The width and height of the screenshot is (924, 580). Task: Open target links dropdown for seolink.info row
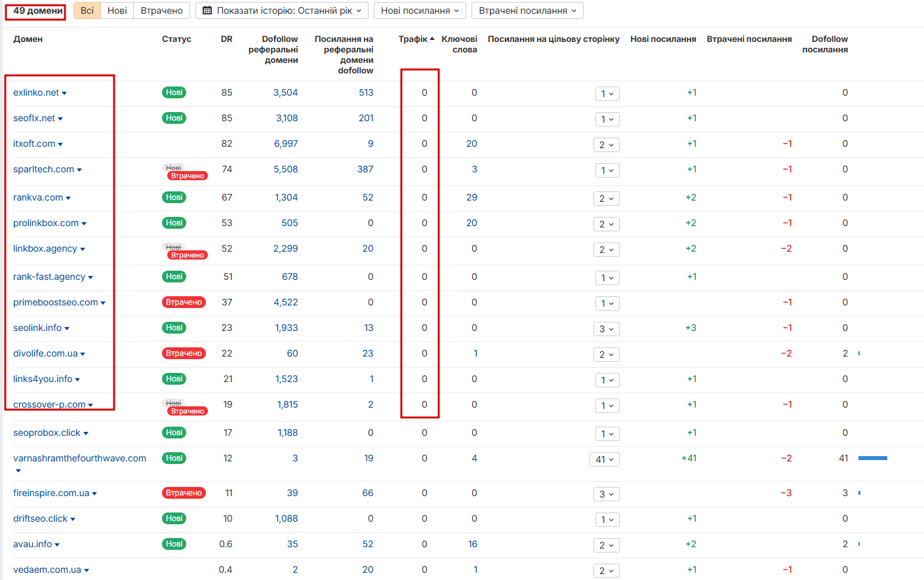(606, 329)
